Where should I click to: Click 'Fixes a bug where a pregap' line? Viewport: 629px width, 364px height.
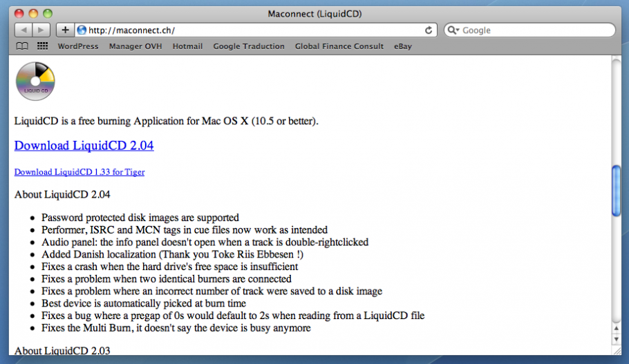pos(233,316)
